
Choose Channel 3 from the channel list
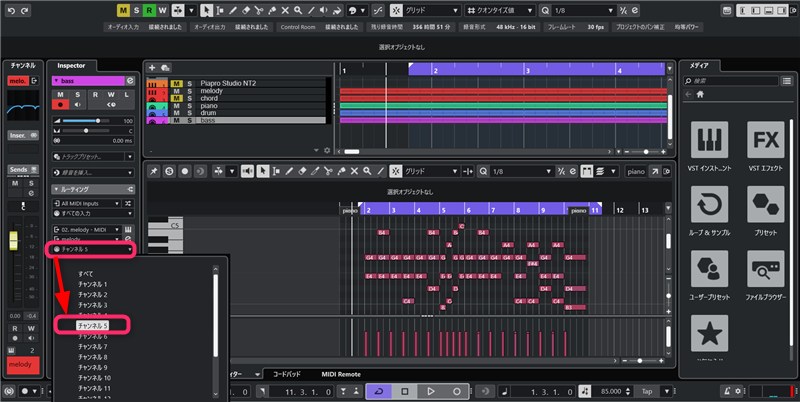(x=92, y=305)
